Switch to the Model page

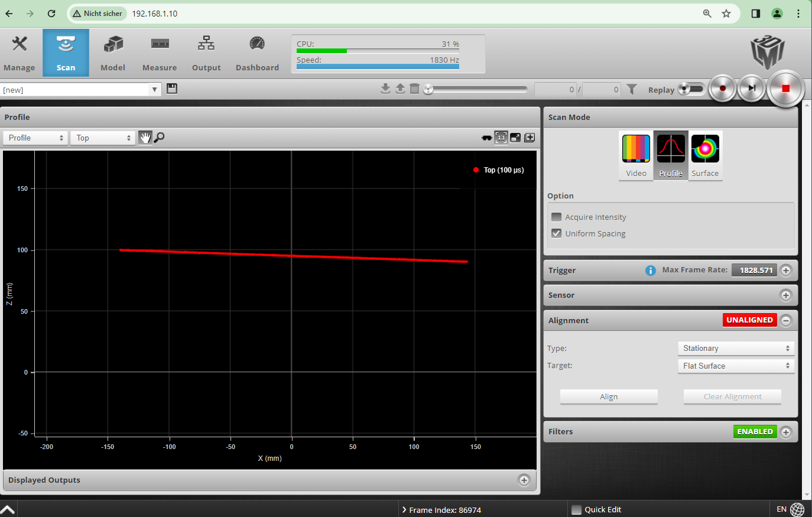(x=113, y=53)
